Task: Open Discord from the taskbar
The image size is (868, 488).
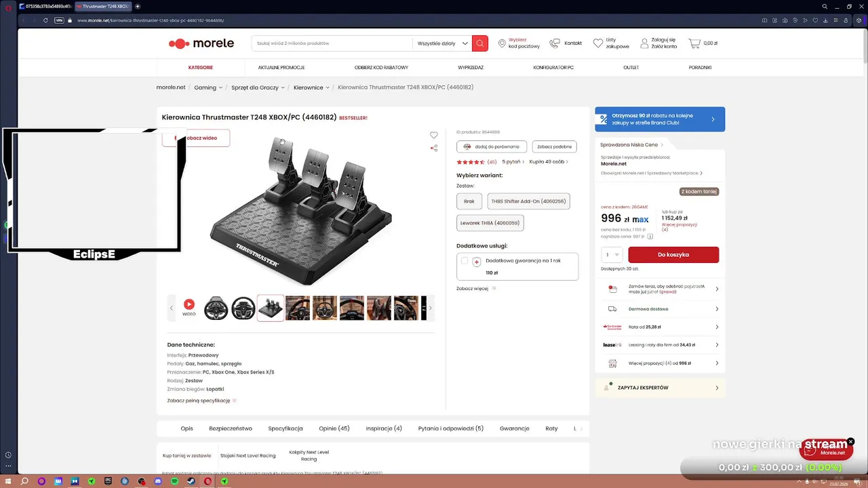Action: point(158,481)
